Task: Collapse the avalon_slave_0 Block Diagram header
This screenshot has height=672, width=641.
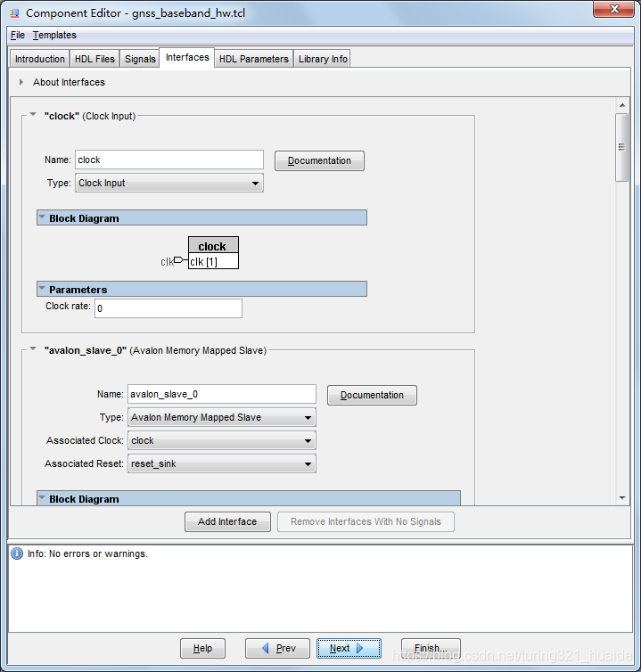Action: point(42,498)
